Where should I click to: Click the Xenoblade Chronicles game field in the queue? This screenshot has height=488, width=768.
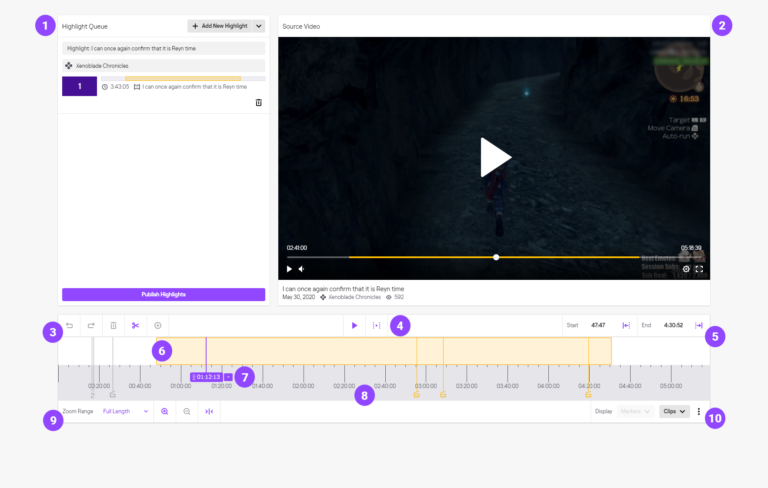point(164,66)
